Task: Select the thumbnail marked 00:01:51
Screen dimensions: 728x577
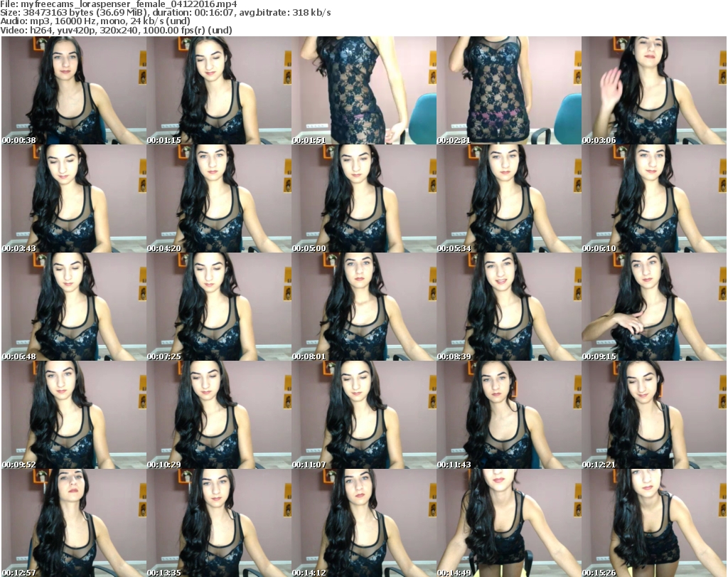Action: pyautogui.click(x=363, y=90)
